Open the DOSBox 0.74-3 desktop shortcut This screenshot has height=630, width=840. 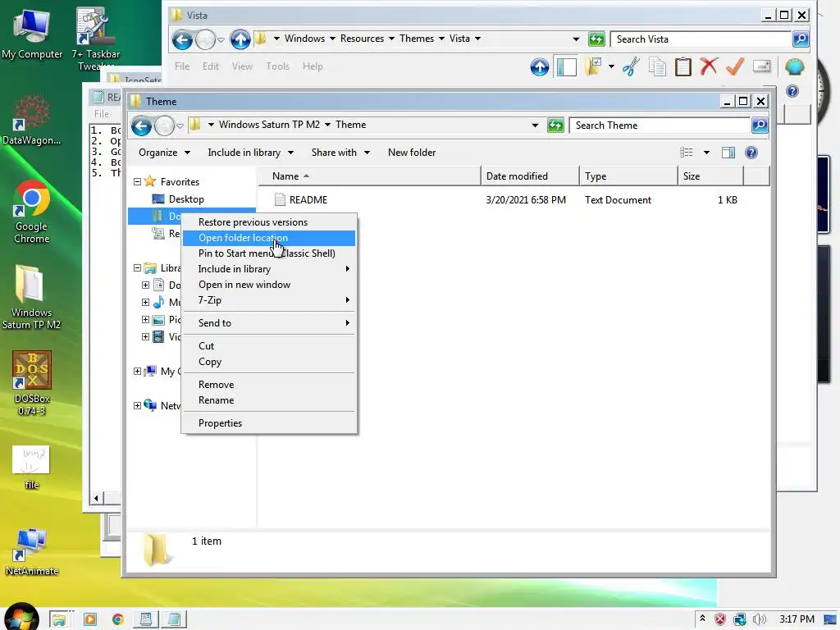click(32, 384)
